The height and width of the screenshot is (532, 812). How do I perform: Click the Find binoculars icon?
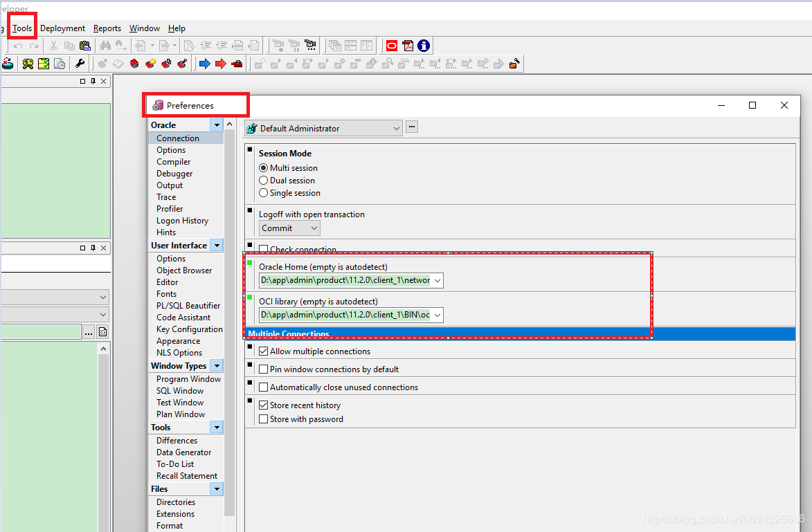(x=105, y=46)
